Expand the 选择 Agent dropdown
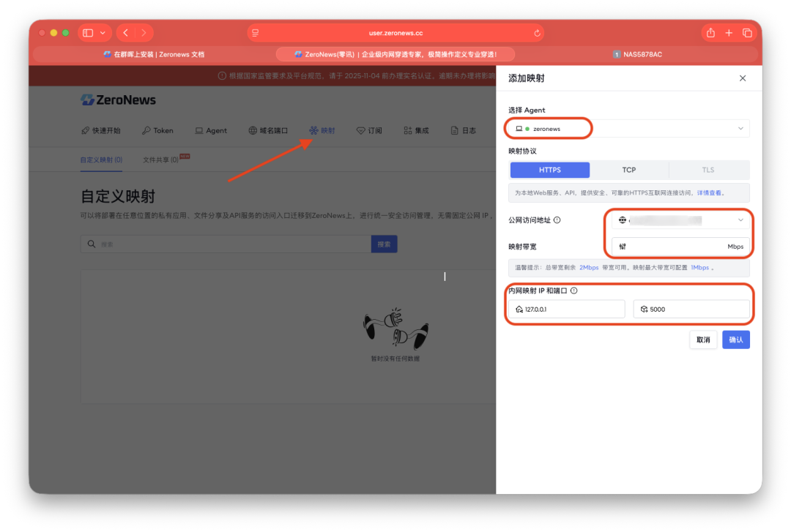The width and height of the screenshot is (791, 532). point(740,129)
